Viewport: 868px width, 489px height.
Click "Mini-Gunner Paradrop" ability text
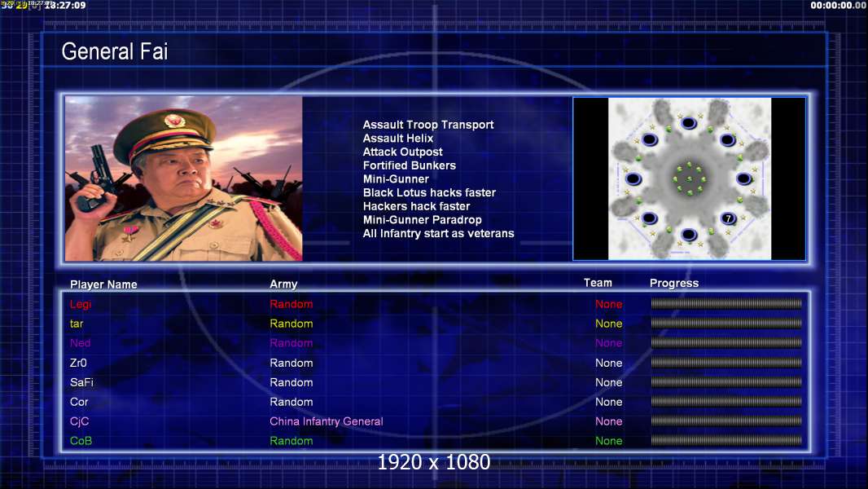(422, 220)
